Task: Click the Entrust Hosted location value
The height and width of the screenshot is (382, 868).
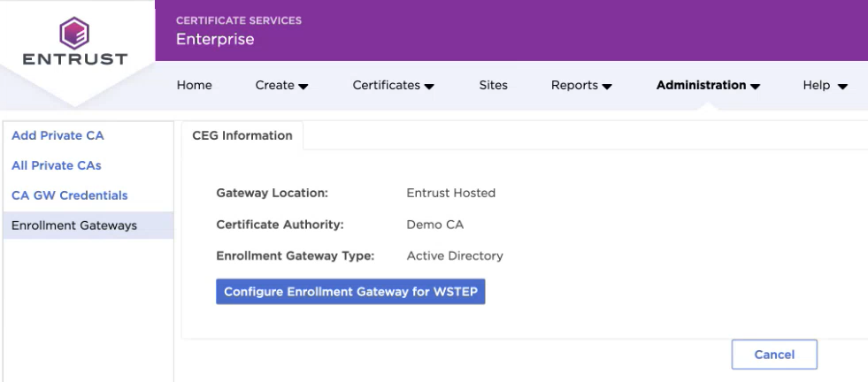Action: click(x=450, y=193)
